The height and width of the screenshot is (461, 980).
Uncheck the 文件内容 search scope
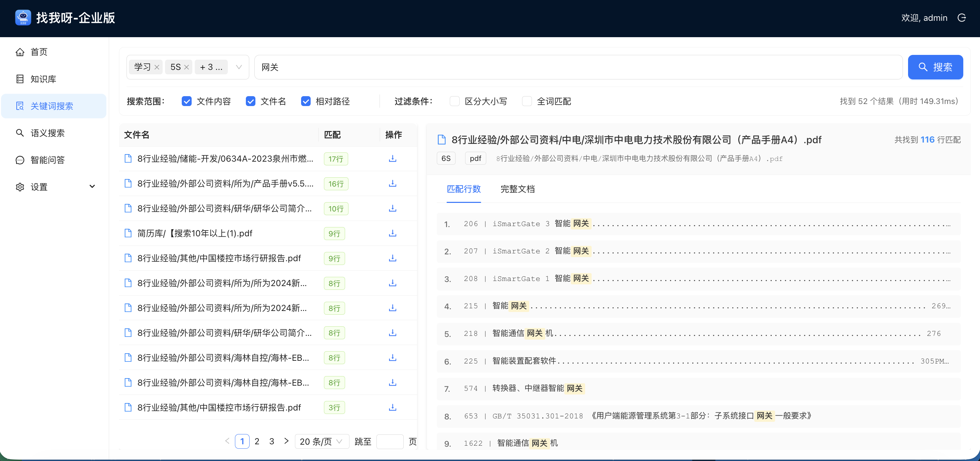click(187, 101)
